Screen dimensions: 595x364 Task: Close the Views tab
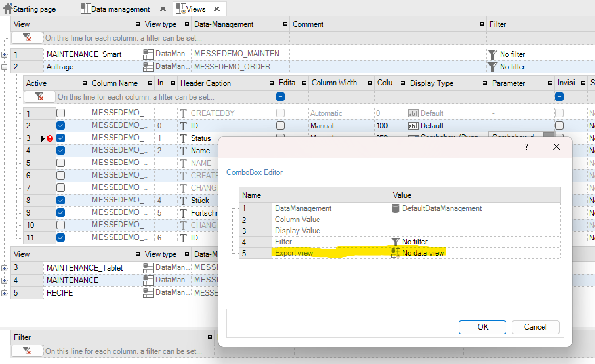[x=217, y=9]
